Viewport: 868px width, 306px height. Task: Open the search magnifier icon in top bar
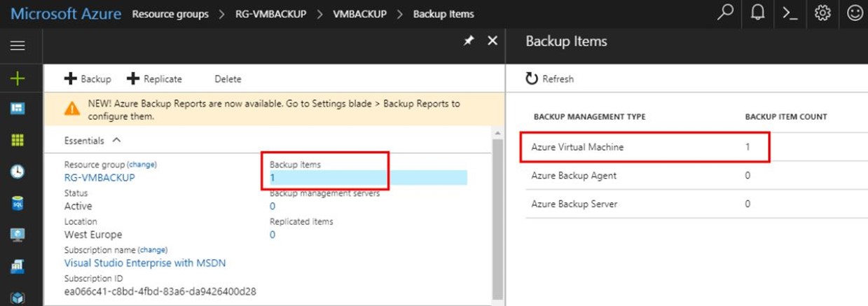click(x=725, y=13)
